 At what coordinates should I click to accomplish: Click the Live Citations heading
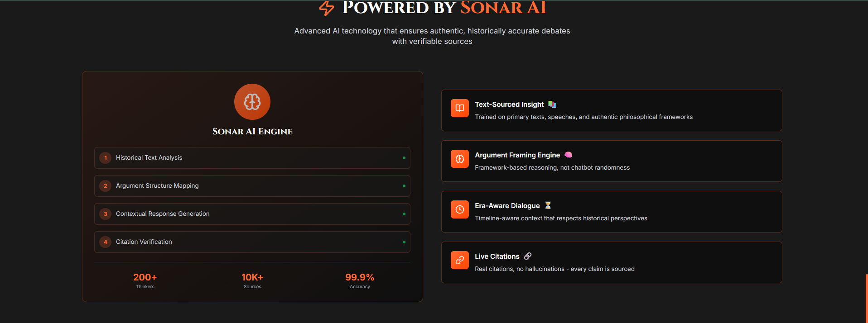click(x=497, y=256)
